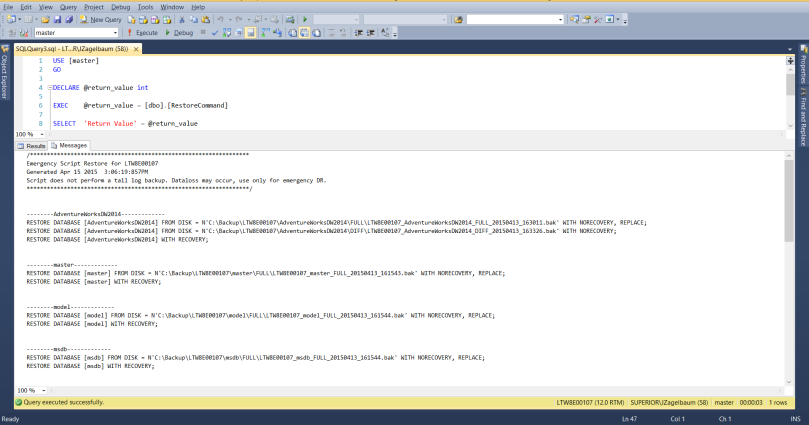The width and height of the screenshot is (809, 425).
Task: Click the --------model------------ header line
Action: point(70,307)
